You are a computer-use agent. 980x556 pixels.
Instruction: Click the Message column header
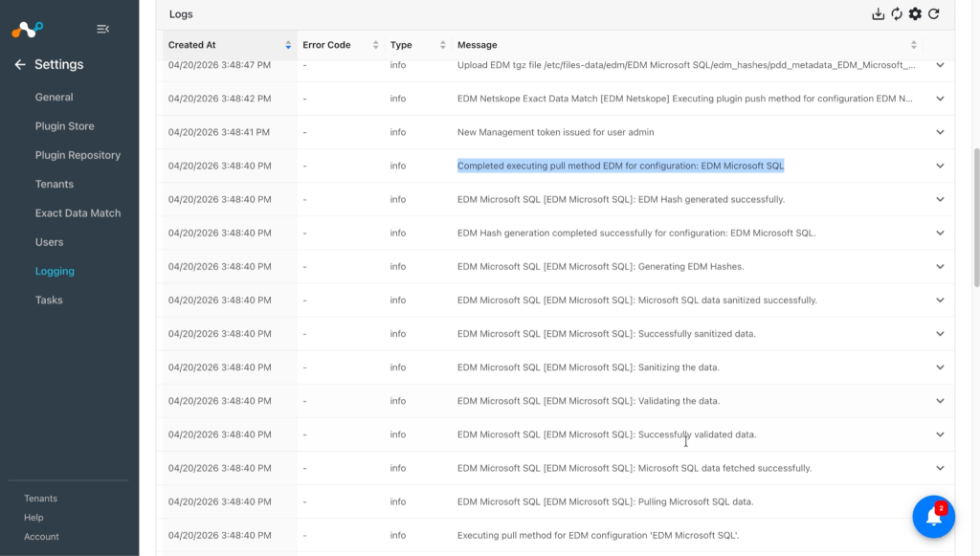[x=478, y=45]
